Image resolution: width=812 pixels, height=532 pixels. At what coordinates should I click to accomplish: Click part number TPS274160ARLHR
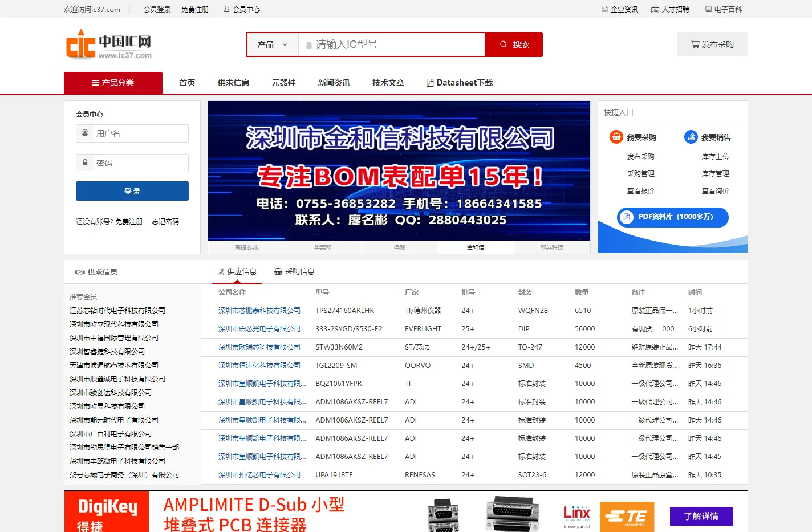point(345,311)
